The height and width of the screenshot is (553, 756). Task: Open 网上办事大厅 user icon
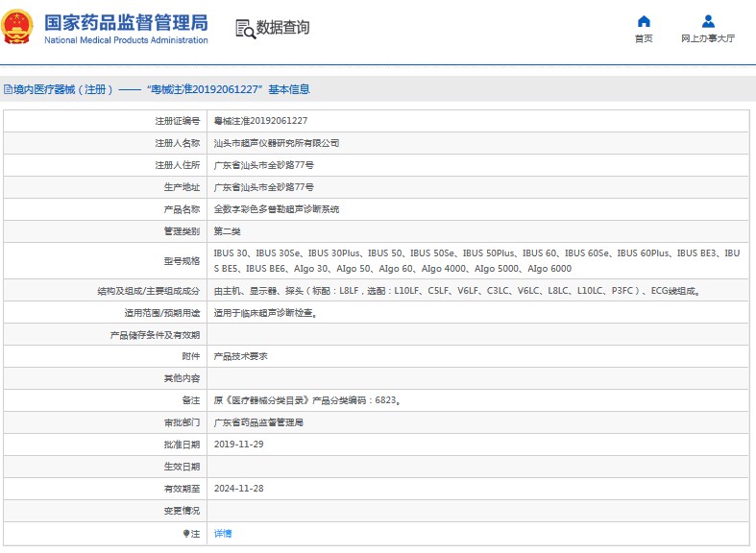[x=708, y=22]
